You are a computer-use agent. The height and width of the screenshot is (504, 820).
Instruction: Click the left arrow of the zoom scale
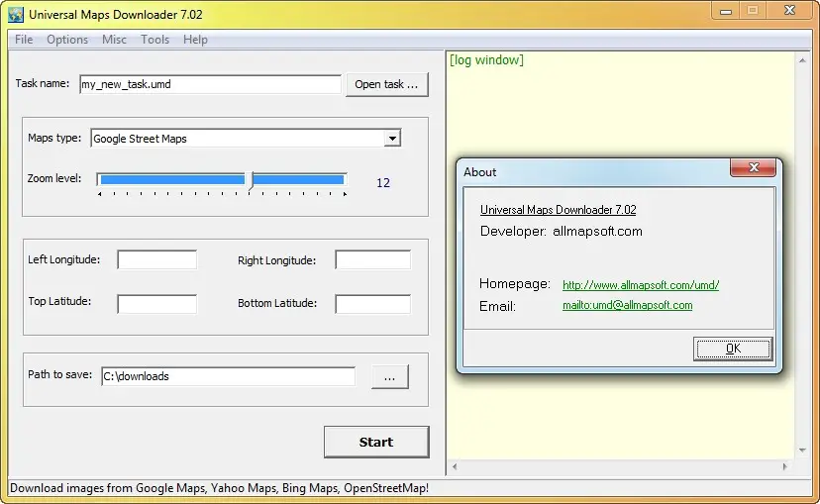[99, 194]
